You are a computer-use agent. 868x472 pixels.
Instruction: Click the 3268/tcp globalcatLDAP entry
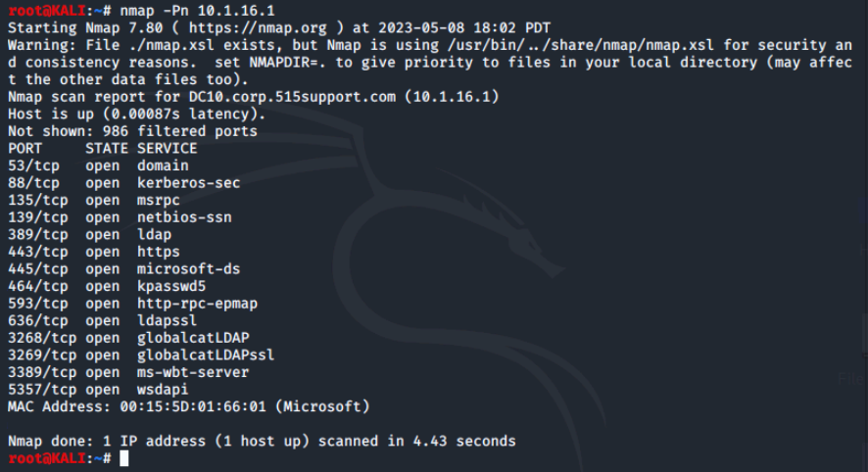(x=128, y=338)
